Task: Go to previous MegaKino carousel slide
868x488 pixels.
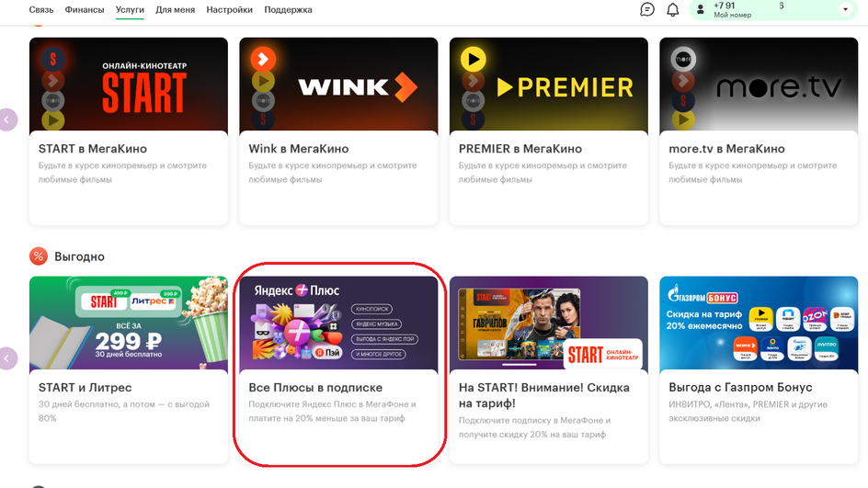Action: click(7, 119)
